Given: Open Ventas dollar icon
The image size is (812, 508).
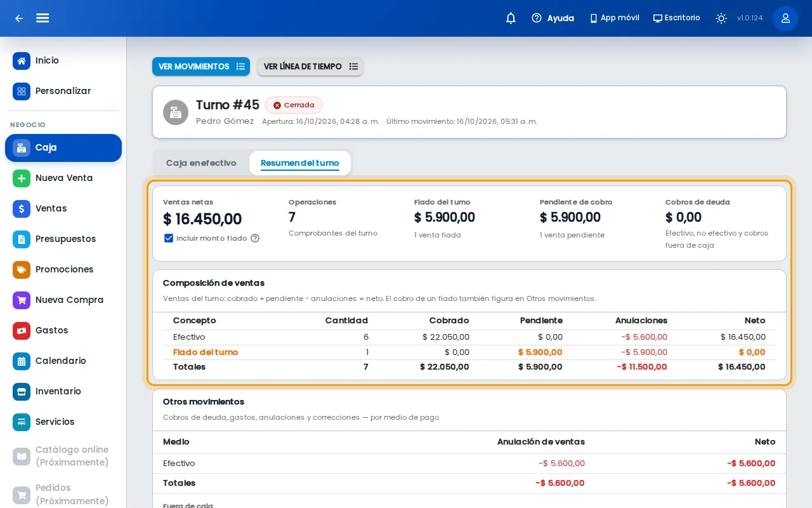Looking at the screenshot, I should [x=22, y=209].
